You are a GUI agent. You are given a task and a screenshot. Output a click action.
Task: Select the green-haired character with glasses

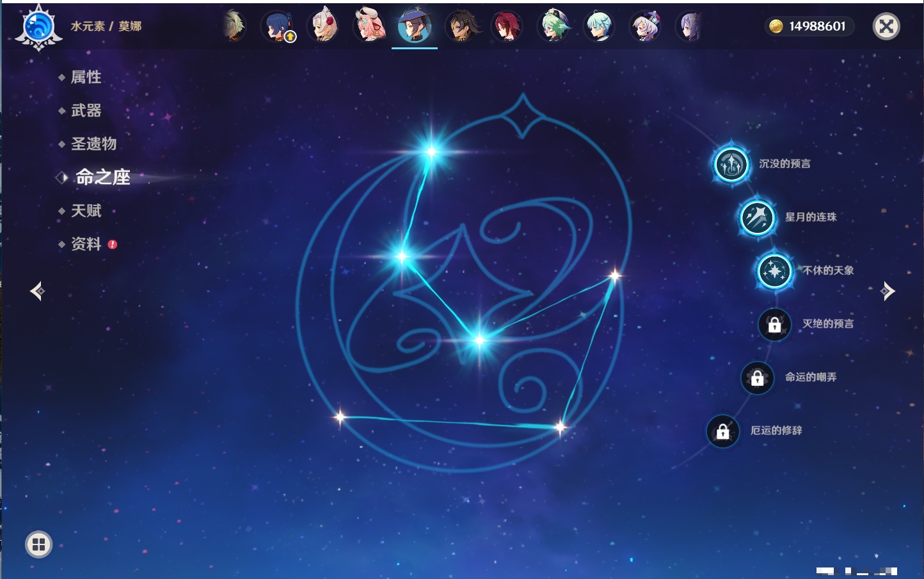point(553,26)
